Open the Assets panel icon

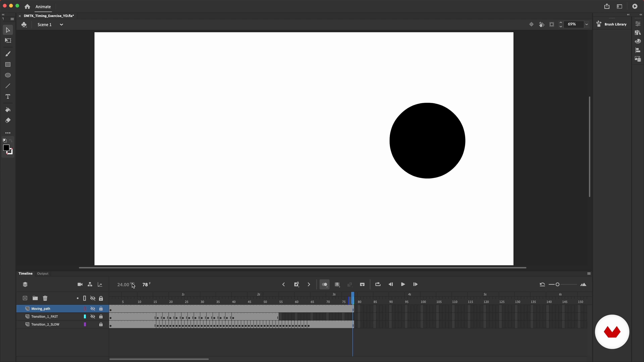638,59
